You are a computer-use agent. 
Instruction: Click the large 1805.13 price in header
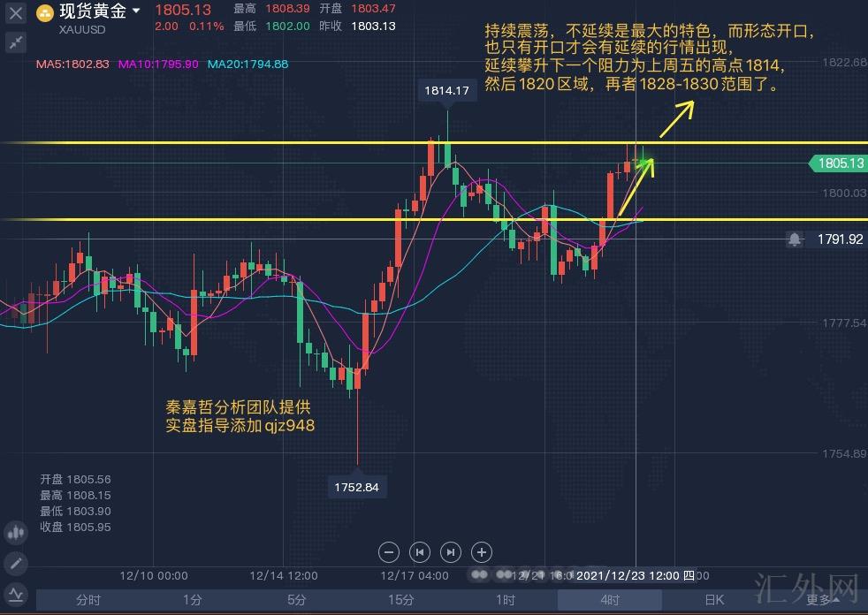point(183,10)
